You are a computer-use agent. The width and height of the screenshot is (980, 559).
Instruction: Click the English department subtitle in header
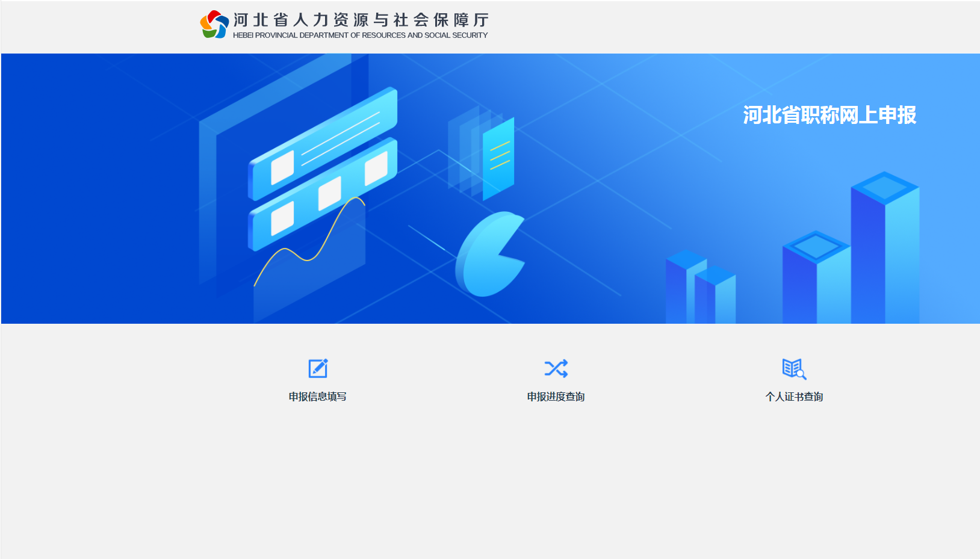pyautogui.click(x=360, y=36)
